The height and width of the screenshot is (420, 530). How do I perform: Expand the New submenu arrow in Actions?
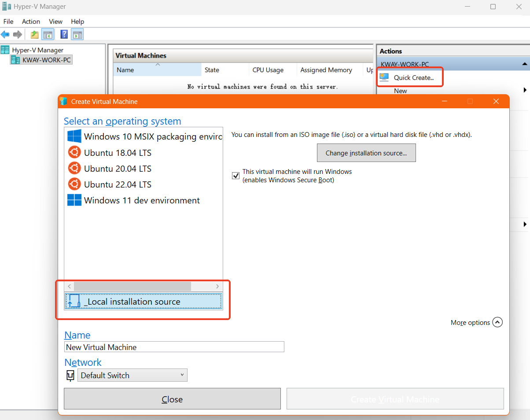pyautogui.click(x=525, y=90)
